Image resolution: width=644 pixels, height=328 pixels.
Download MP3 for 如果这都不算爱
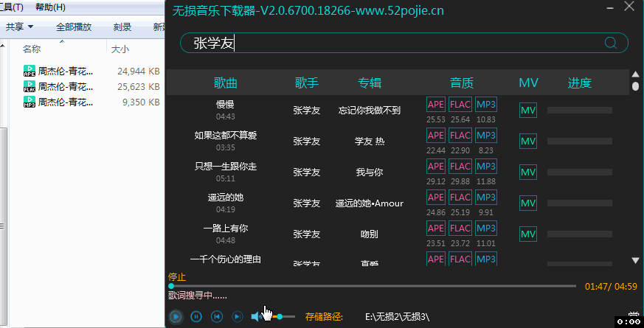coord(486,136)
